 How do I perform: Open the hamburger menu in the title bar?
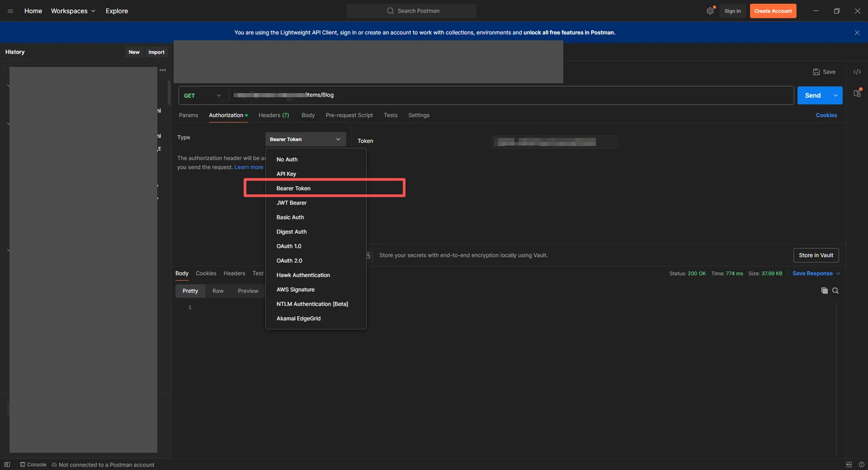(x=10, y=11)
